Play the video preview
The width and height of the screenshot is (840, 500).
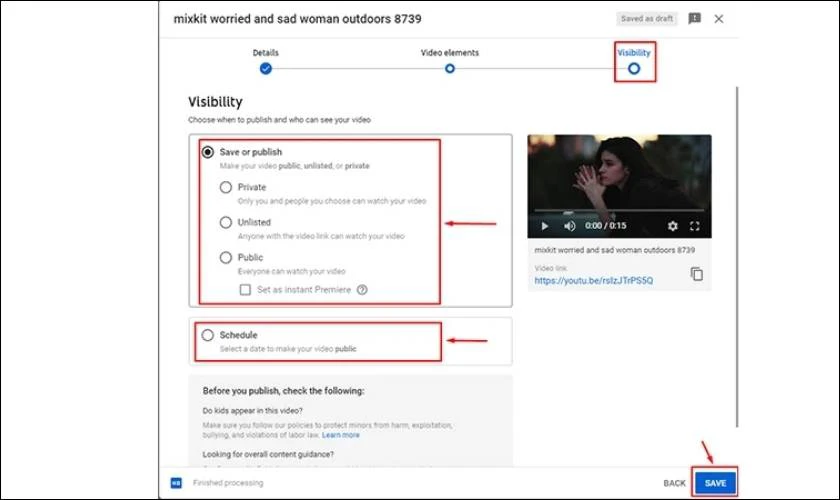pyautogui.click(x=544, y=226)
